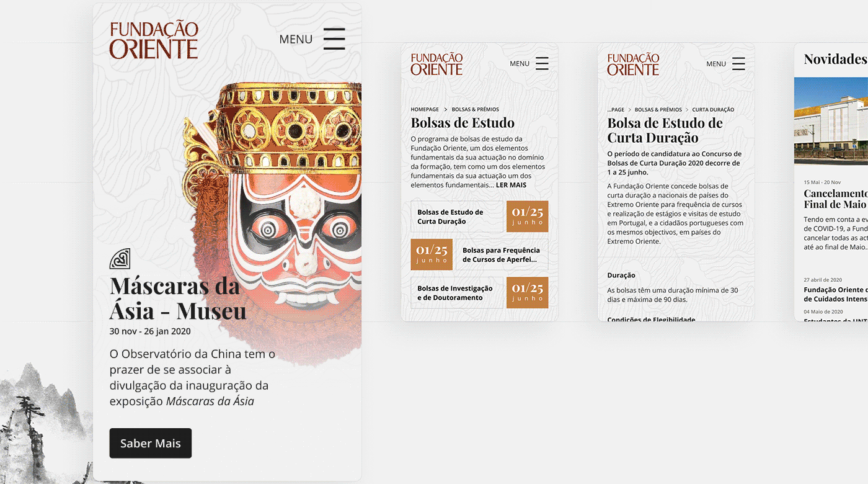Open Fundação Oriente Cuidados Intensivos news item
Image resolution: width=868 pixels, height=484 pixels.
[x=836, y=294]
